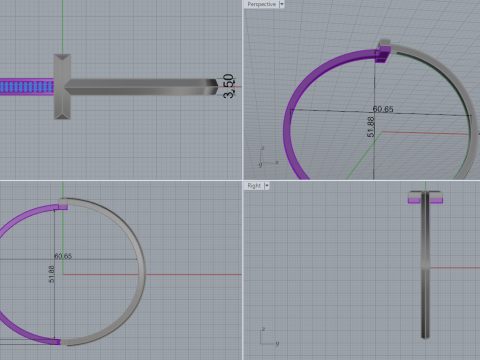Image resolution: width=480 pixels, height=360 pixels.
Task: Select the blue-purple striped band in top-left viewport
Action: (x=27, y=87)
